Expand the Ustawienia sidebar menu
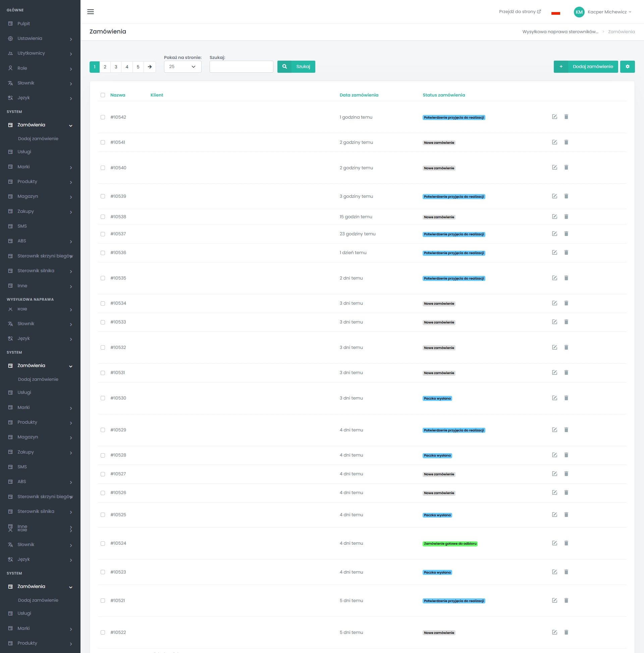This screenshot has height=653, width=644. 40,39
